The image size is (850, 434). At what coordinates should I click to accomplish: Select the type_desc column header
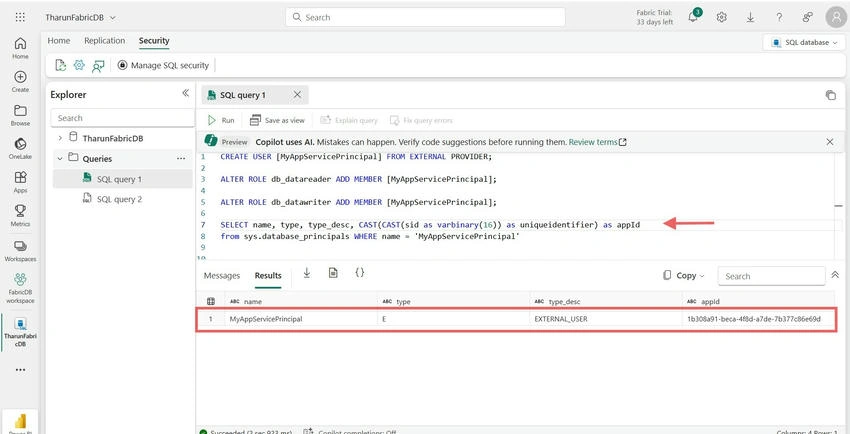(x=607, y=301)
